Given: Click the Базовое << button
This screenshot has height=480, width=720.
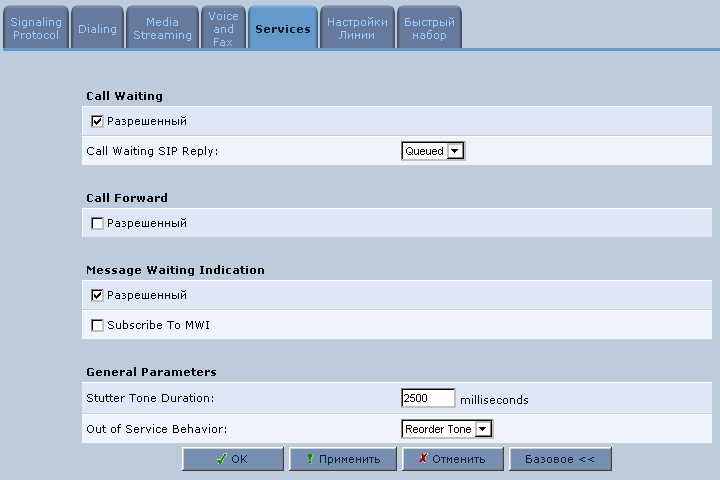Looking at the screenshot, I should tap(560, 459).
